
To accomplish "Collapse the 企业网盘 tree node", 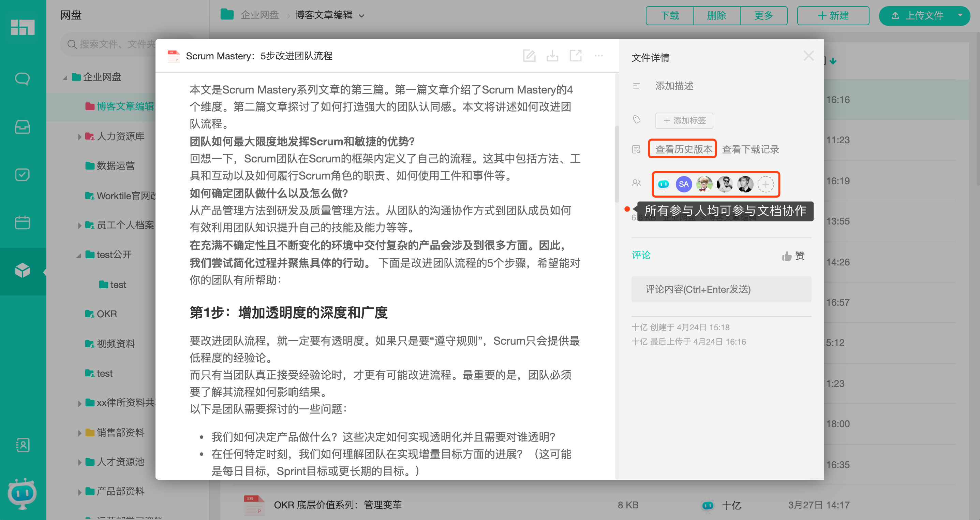I will coord(65,78).
